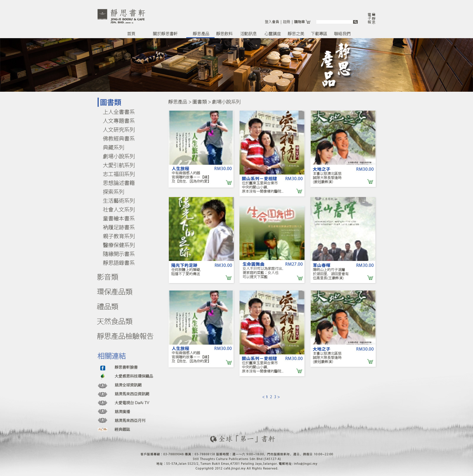The image size is (473, 476).
Task: Open 靜思產品檢驗報告 in the sidebar
Action: [x=125, y=336]
